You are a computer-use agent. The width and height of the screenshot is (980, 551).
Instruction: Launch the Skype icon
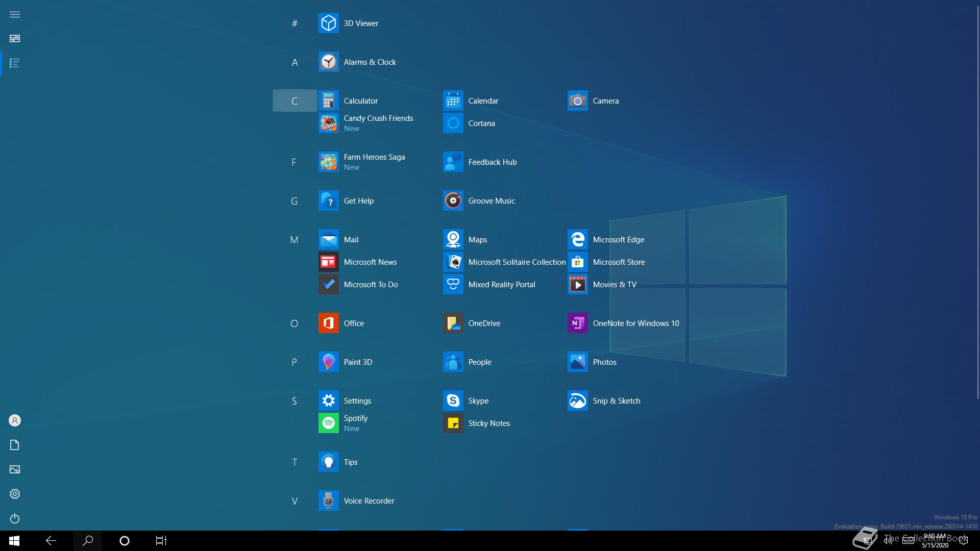tap(453, 400)
